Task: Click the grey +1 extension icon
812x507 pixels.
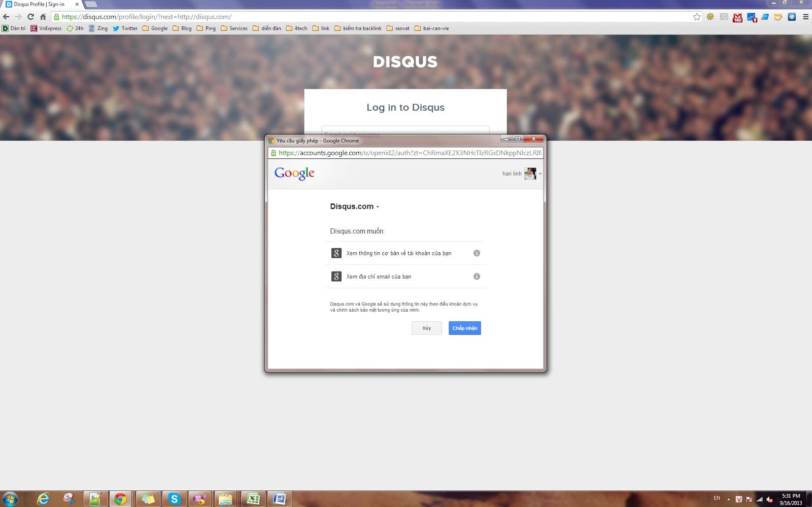Action: [724, 17]
